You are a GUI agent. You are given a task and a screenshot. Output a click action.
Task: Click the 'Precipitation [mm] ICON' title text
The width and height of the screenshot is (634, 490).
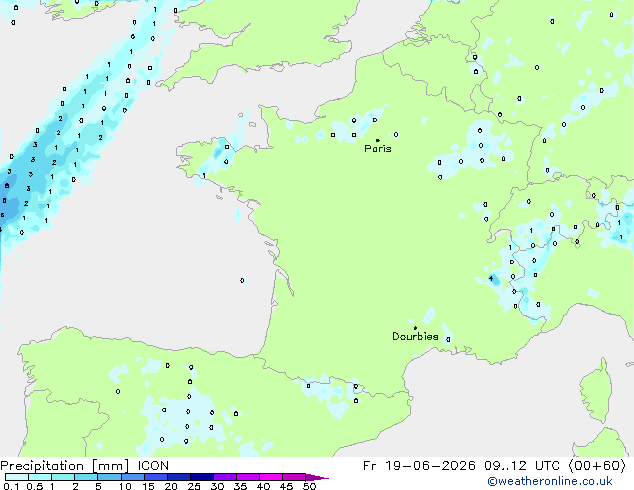pos(85,466)
